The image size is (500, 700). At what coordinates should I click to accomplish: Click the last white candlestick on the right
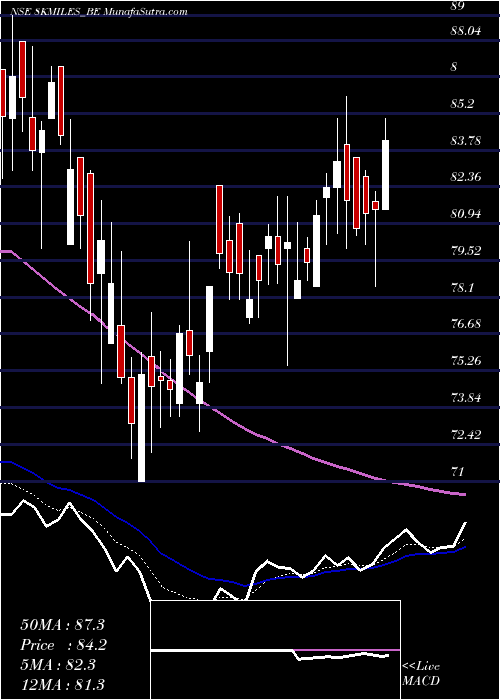385,175
